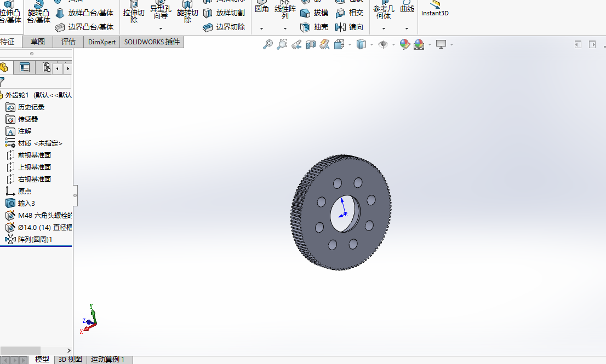The height and width of the screenshot is (364, 606).
Task: Select the 前视基准面 front plane
Action: click(28, 155)
